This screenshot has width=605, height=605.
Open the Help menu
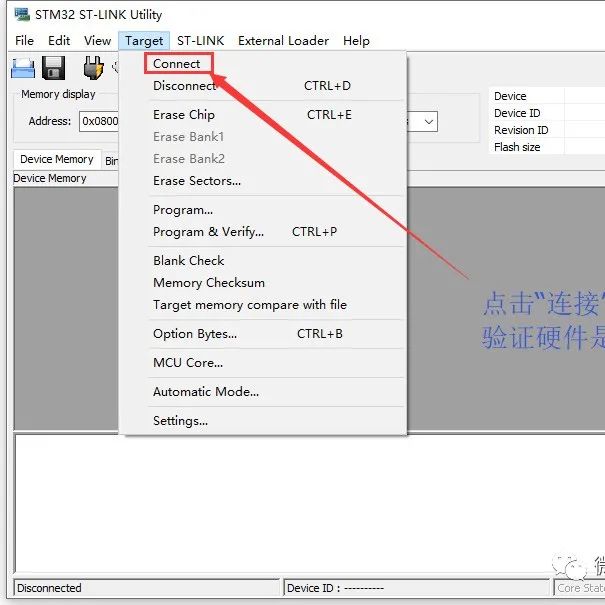coord(356,41)
